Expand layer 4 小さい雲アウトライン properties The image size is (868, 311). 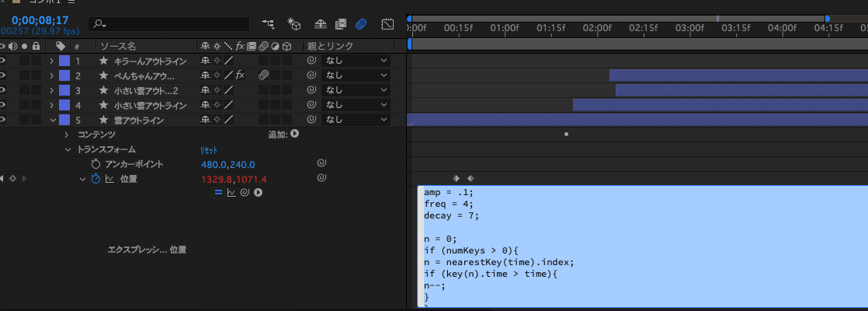(x=51, y=105)
